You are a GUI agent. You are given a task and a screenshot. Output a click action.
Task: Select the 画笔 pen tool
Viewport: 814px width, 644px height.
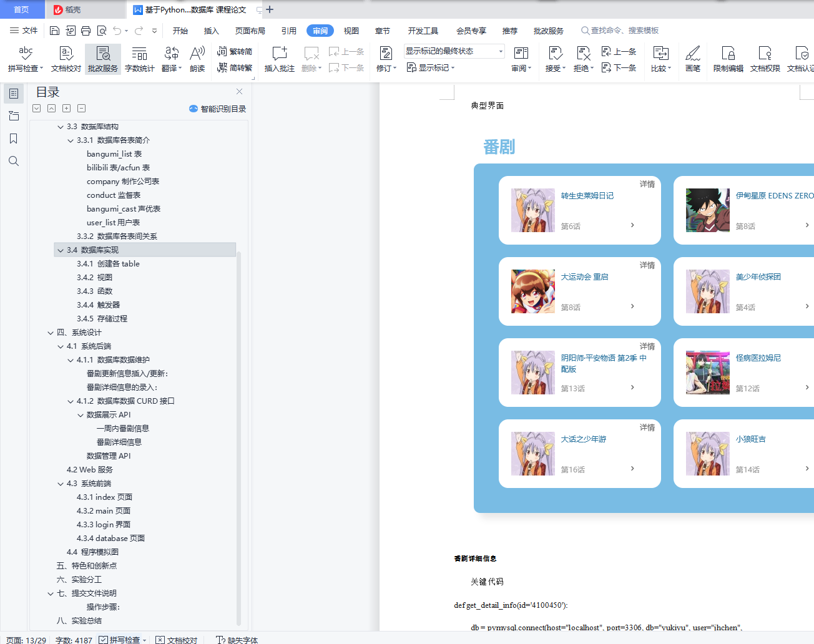693,59
